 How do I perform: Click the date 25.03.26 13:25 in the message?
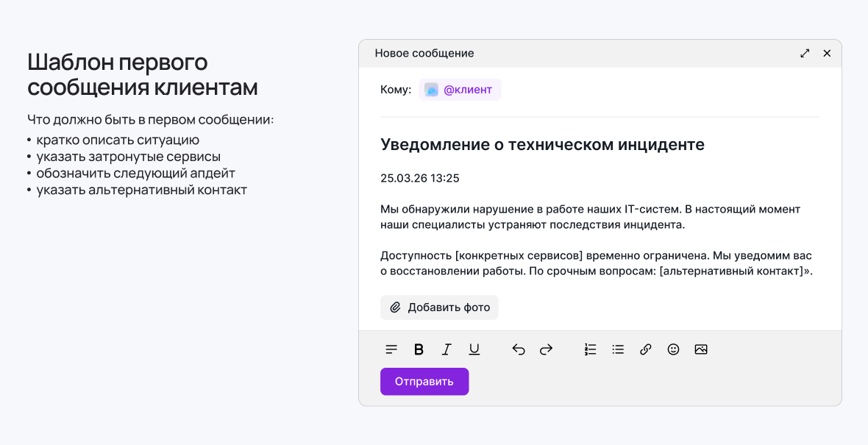tap(419, 178)
